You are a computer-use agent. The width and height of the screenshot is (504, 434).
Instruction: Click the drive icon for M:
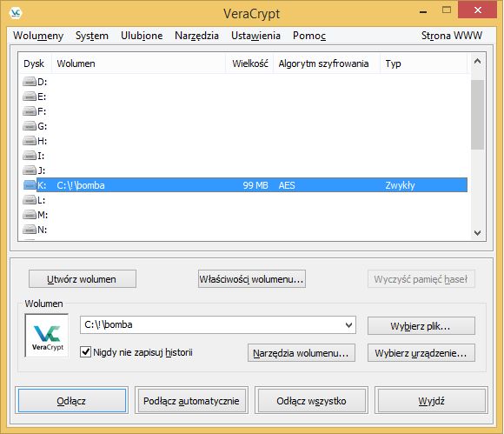click(x=30, y=215)
